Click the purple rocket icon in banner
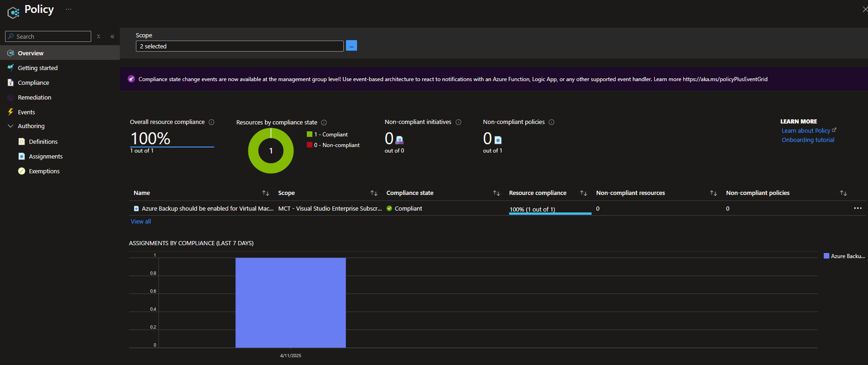This screenshot has height=365, width=868. pos(131,79)
